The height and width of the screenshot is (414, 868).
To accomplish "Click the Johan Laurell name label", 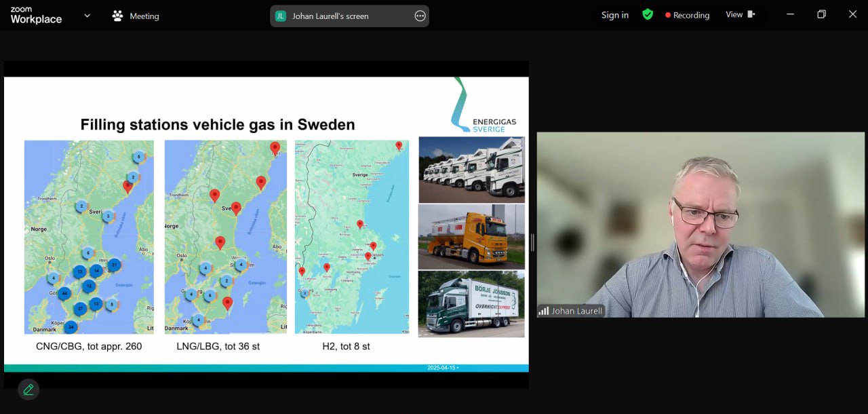I will point(576,311).
